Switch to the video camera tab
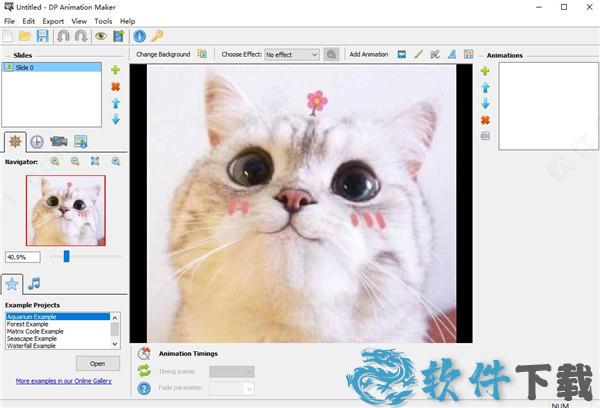The image size is (600, 408). (59, 142)
